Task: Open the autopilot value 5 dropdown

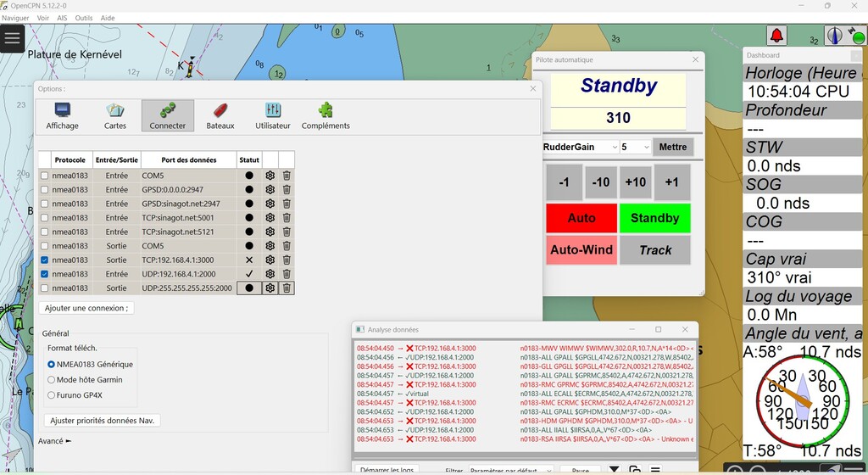Action: tap(636, 147)
